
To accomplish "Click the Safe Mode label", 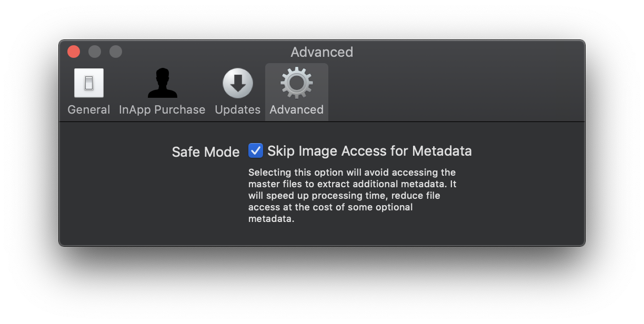I will pyautogui.click(x=206, y=152).
